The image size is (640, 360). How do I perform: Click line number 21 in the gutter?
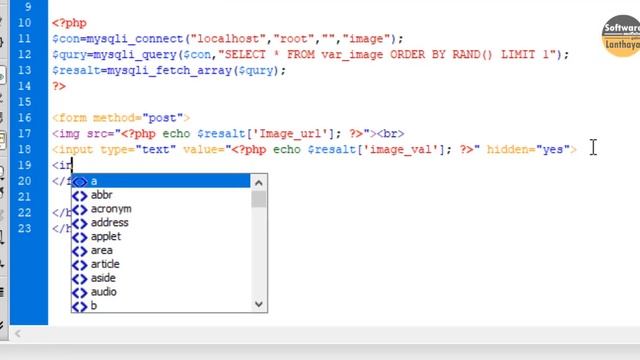tap(24, 197)
